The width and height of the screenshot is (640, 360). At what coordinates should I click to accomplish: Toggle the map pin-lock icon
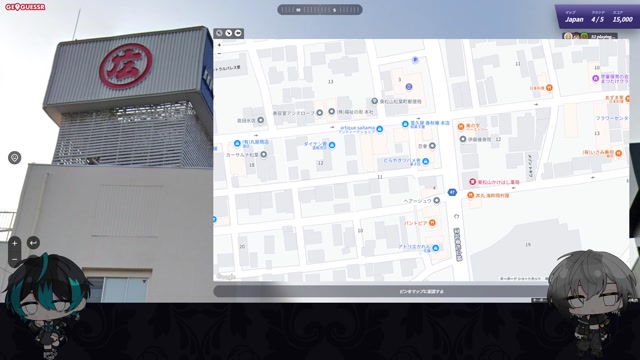coord(238,33)
